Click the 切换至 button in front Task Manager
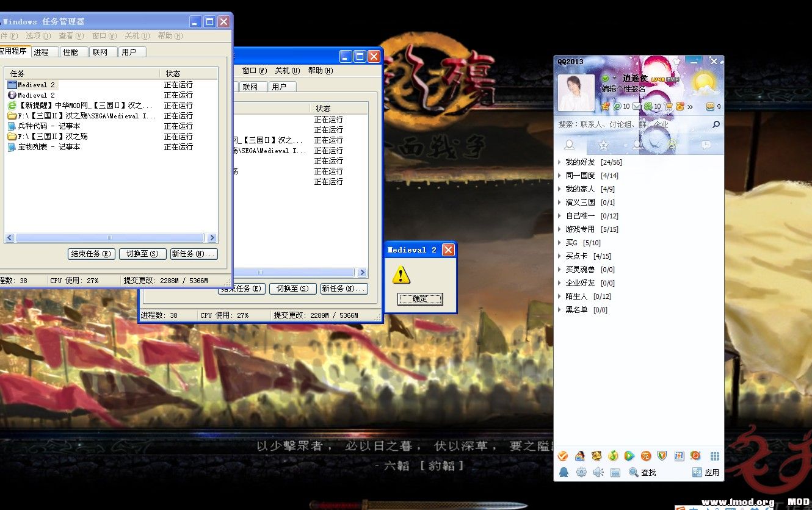 pos(142,254)
